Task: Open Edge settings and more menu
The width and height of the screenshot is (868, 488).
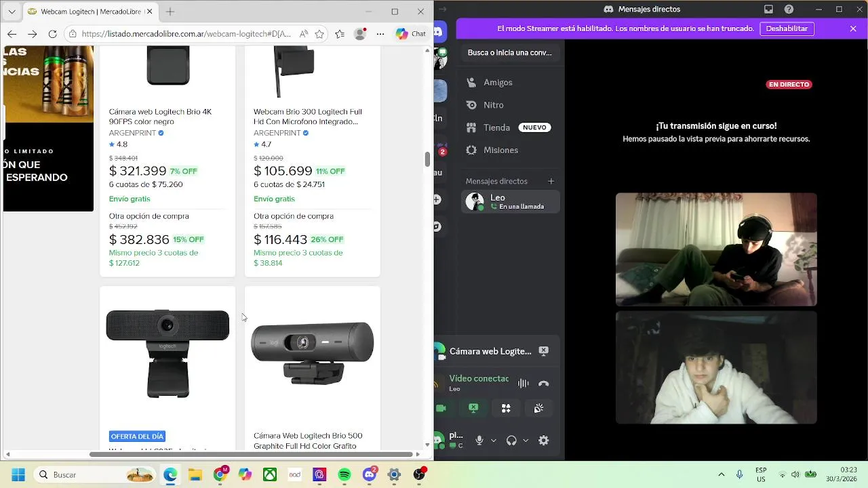Action: (380, 34)
